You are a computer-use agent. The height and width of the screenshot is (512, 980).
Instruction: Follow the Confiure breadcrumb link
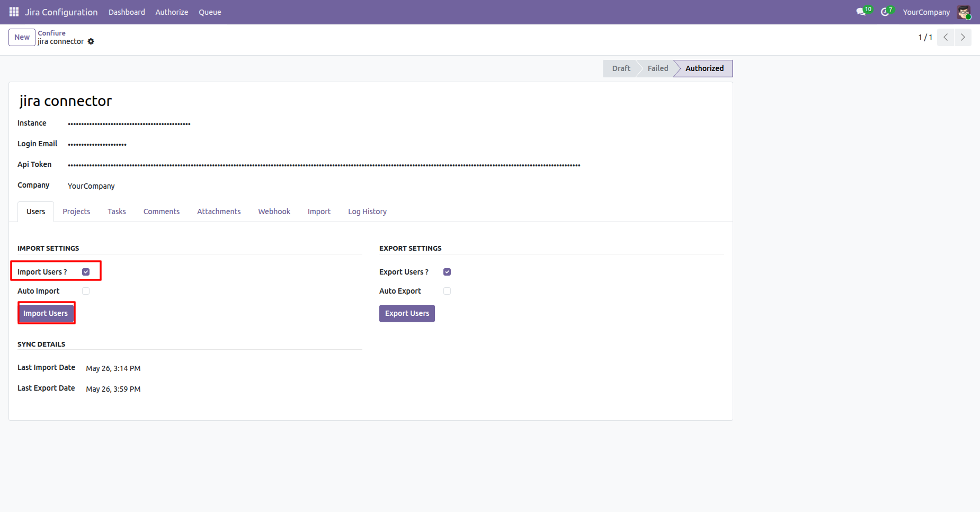pos(51,33)
